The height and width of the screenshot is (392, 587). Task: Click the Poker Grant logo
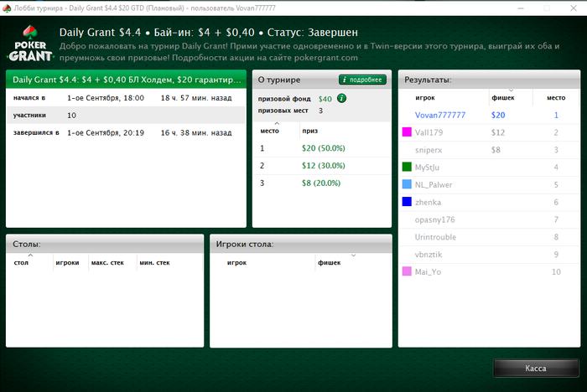pos(30,44)
